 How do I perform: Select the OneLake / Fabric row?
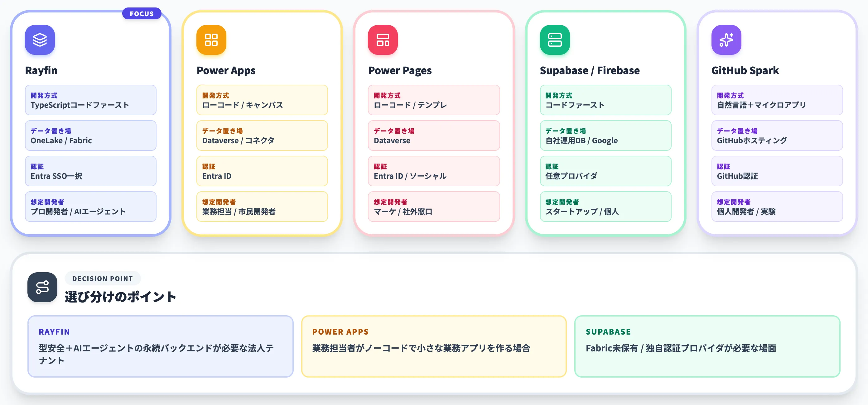pyautogui.click(x=91, y=135)
